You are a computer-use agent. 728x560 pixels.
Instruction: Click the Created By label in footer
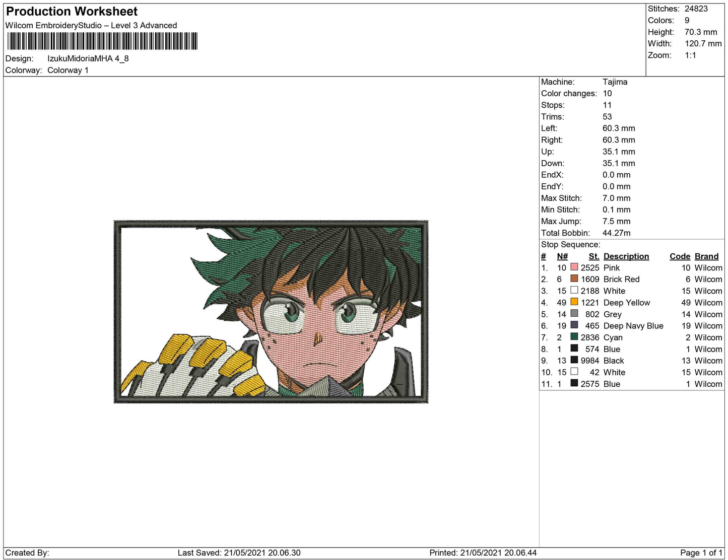tap(27, 552)
